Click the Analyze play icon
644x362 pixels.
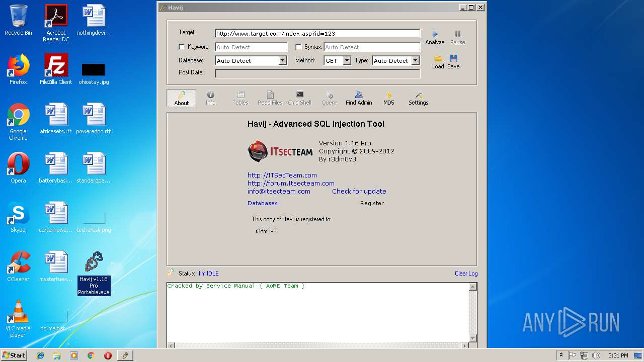pyautogui.click(x=435, y=34)
